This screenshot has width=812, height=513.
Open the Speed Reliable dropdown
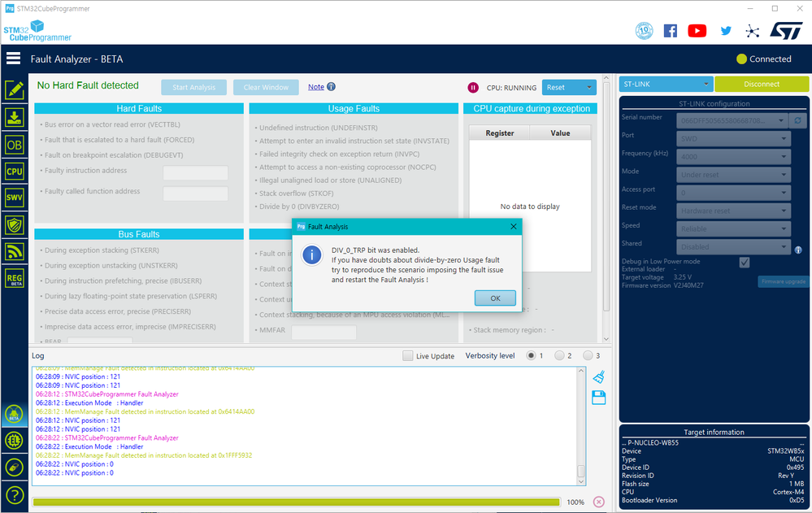coord(733,229)
